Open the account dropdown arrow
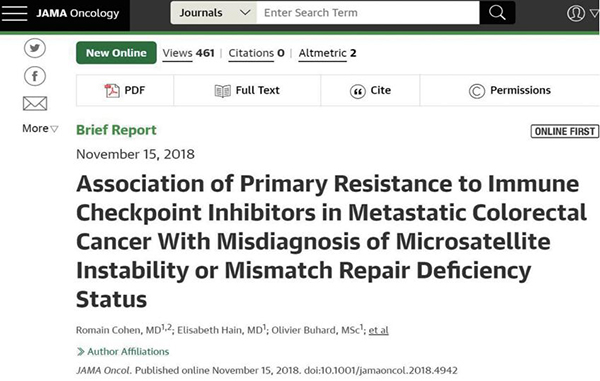600x381 pixels. 594,13
